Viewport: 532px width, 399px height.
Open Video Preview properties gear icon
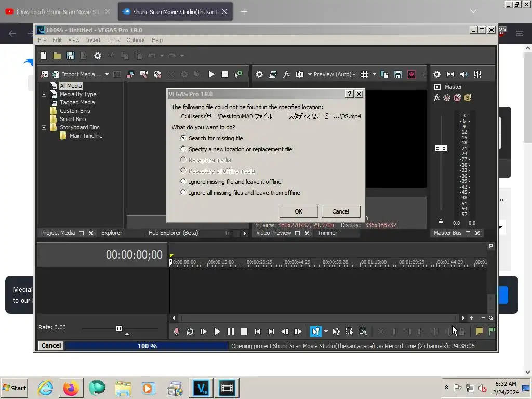[259, 74]
